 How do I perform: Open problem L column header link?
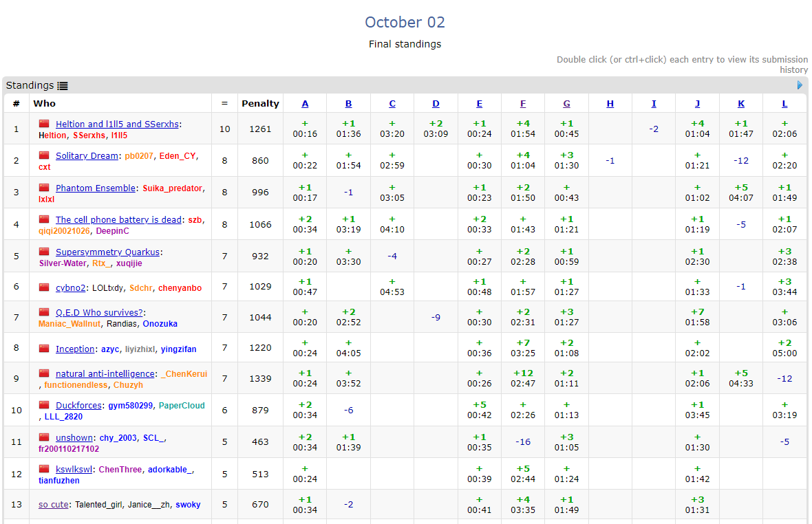[784, 104]
